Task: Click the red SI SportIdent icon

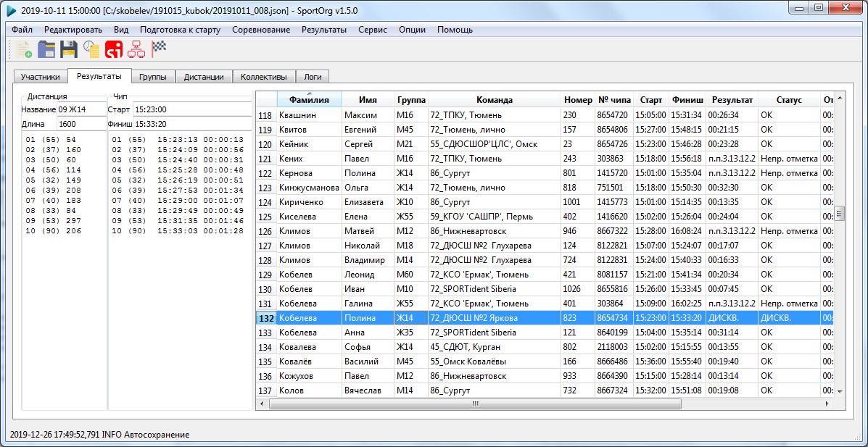Action: (113, 50)
